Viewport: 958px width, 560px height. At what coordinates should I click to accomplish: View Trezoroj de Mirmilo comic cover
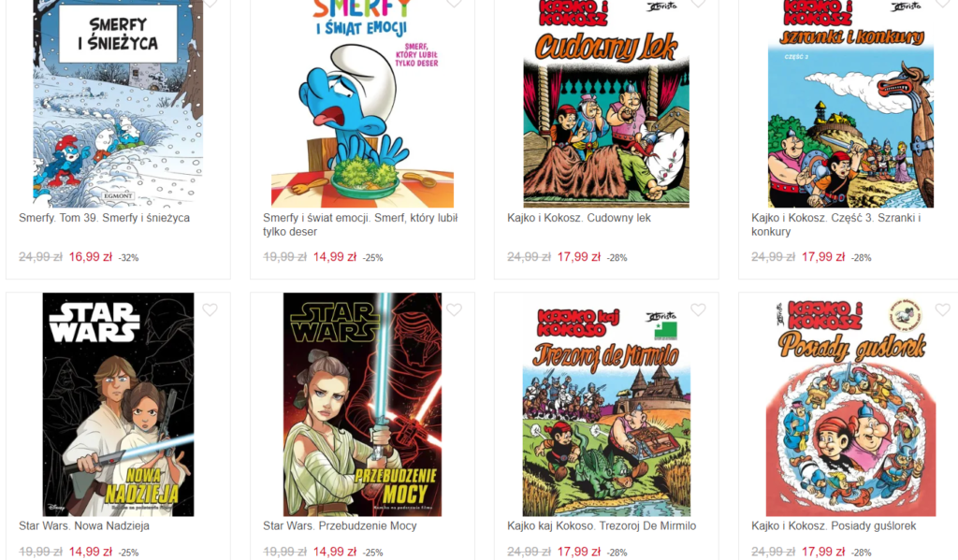click(x=606, y=404)
